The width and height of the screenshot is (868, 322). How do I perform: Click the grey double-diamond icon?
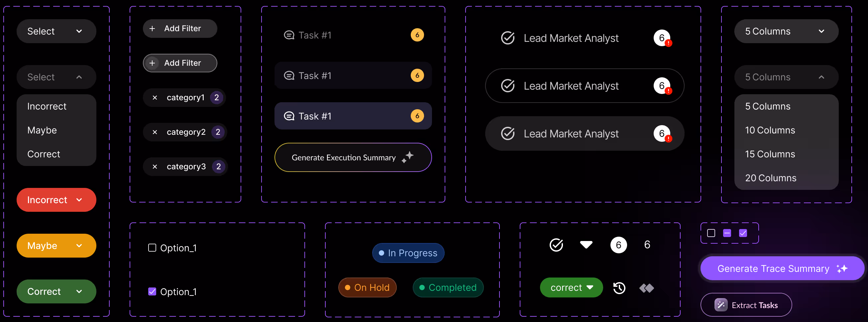coord(647,288)
